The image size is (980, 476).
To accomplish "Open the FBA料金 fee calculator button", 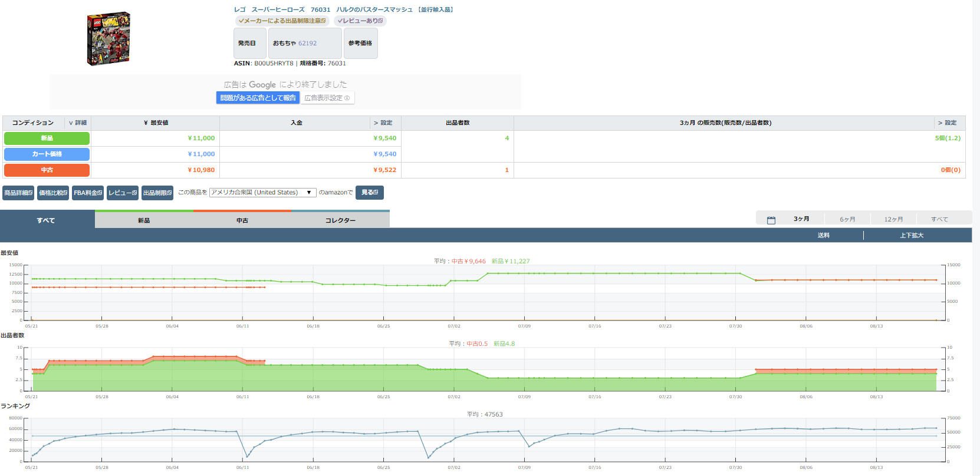I will tap(88, 193).
